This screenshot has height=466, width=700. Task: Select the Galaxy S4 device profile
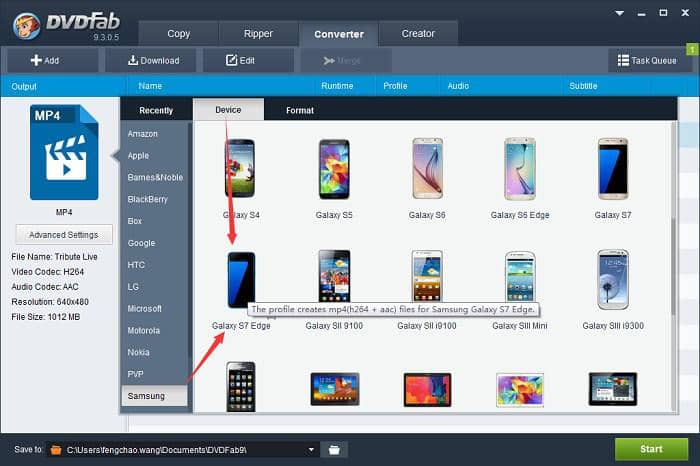pos(240,169)
